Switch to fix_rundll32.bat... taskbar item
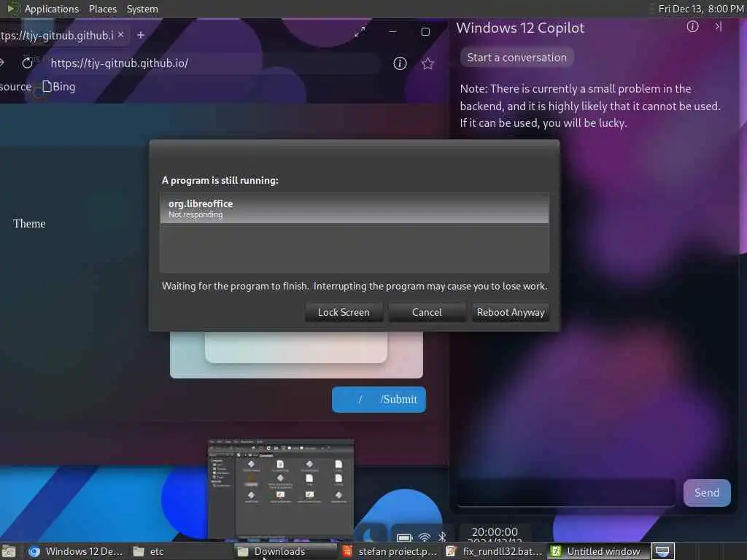Viewport: 747px width, 560px height. tap(494, 551)
